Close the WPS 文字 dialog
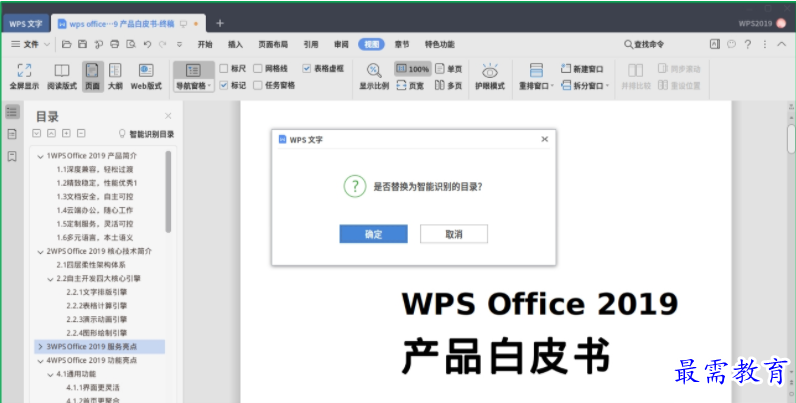Viewport: 796px width, 403px height. [544, 139]
